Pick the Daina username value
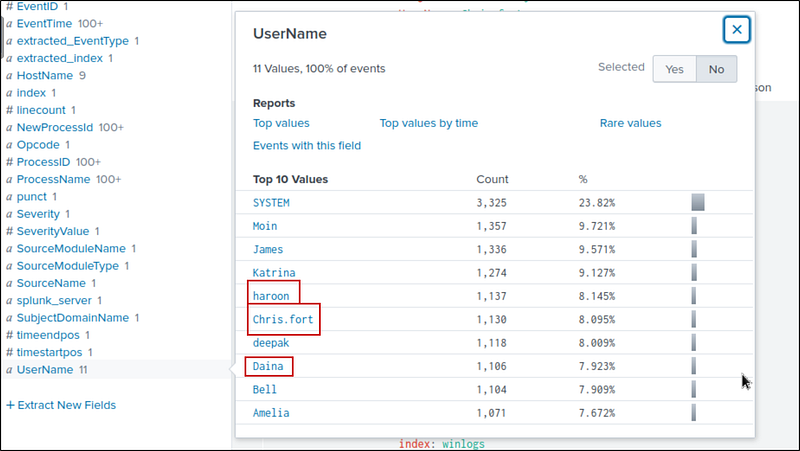Image resolution: width=800 pixels, height=451 pixels. [x=268, y=367]
